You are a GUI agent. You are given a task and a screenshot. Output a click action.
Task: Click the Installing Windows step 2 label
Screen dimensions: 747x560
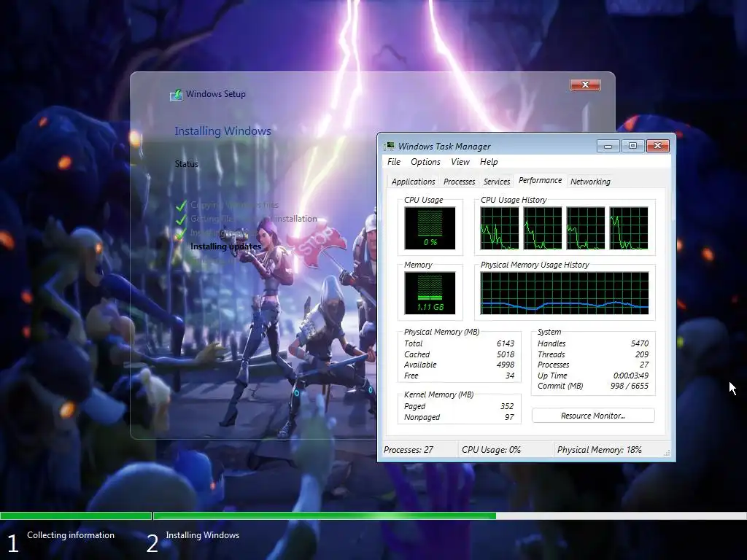coord(203,535)
